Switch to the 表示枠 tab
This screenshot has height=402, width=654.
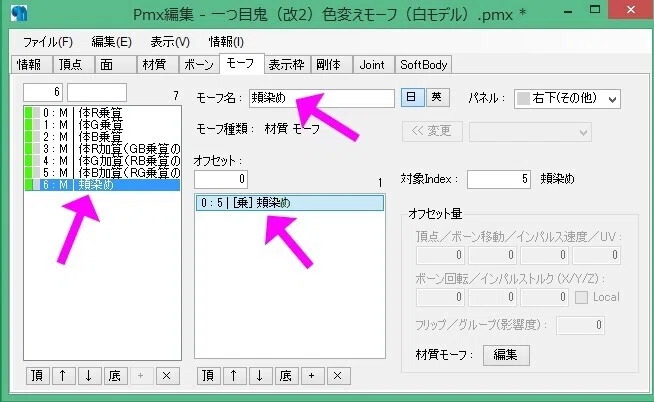click(x=287, y=65)
